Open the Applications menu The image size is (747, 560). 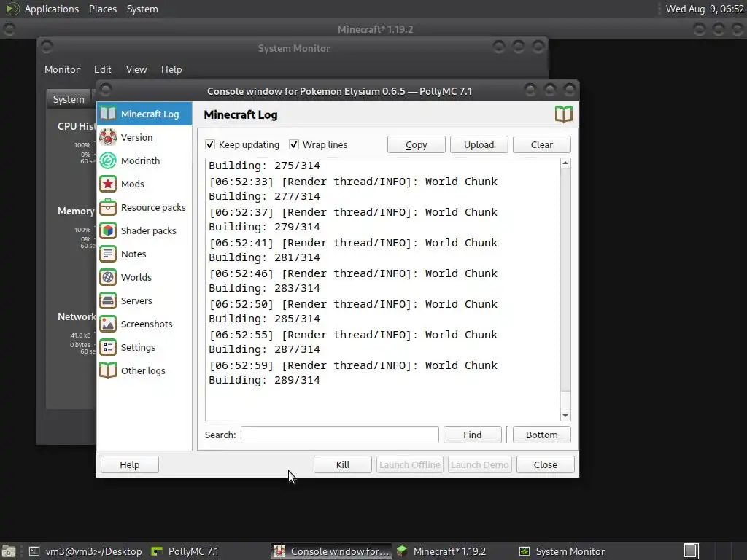52,9
